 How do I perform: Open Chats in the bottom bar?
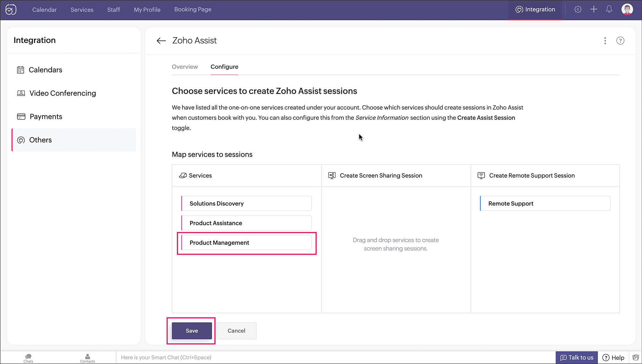28,358
